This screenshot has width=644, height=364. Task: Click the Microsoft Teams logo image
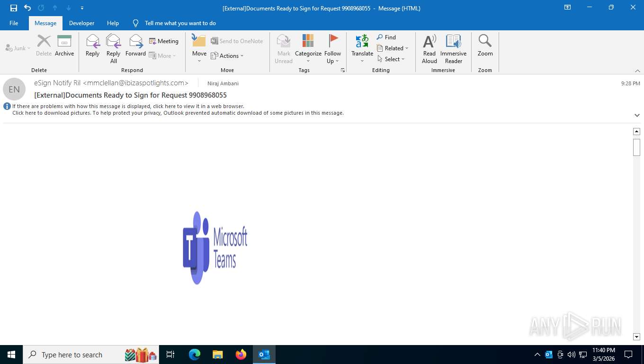(x=215, y=248)
